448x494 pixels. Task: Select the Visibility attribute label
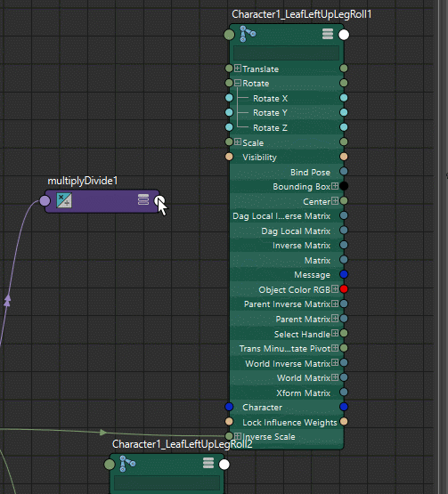259,158
